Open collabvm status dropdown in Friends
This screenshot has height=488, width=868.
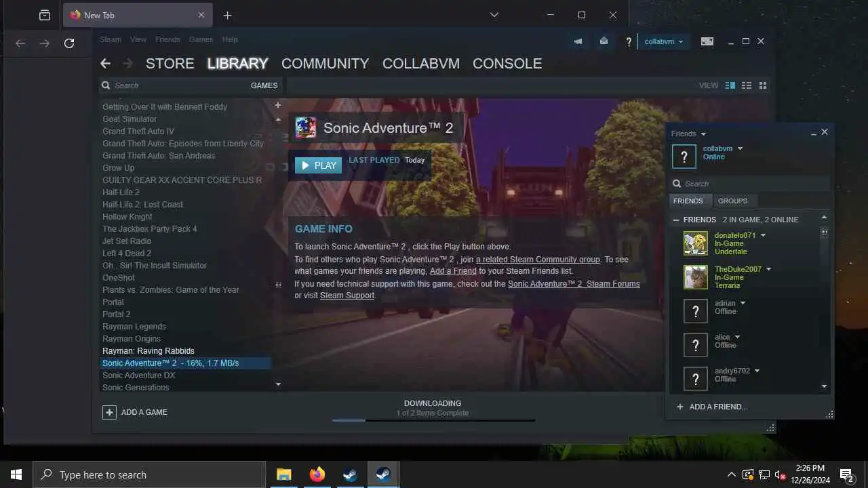(x=740, y=148)
